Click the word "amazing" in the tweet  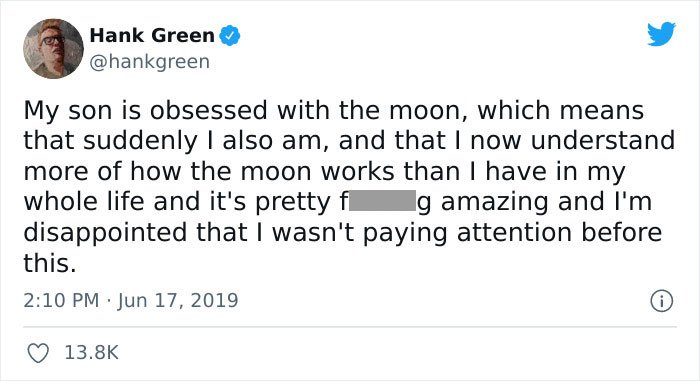click(x=495, y=202)
